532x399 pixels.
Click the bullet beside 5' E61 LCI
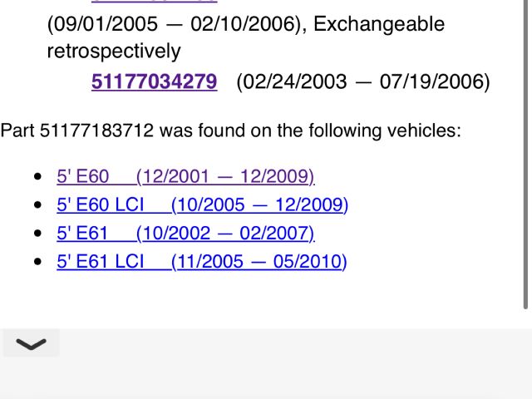tap(37, 263)
